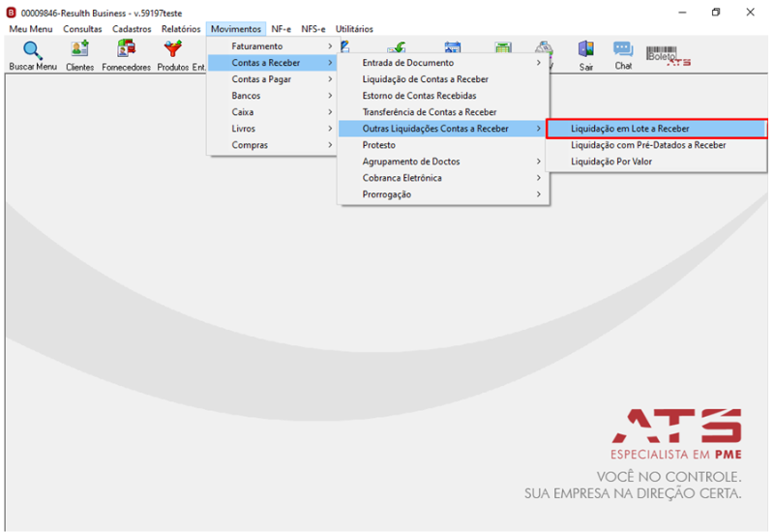Choose Estorno de Contas Recebidas
Screen dimensions: 774x532
(443, 96)
